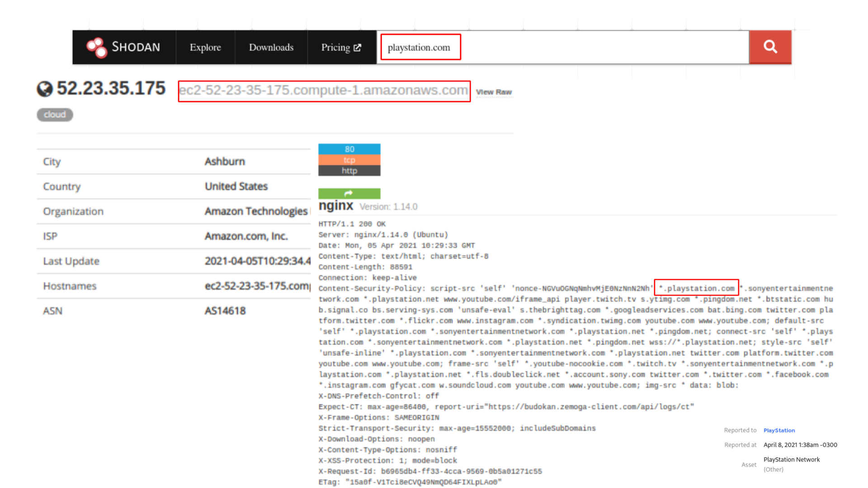
Task: Select the blue port 80 badge
Action: point(349,149)
